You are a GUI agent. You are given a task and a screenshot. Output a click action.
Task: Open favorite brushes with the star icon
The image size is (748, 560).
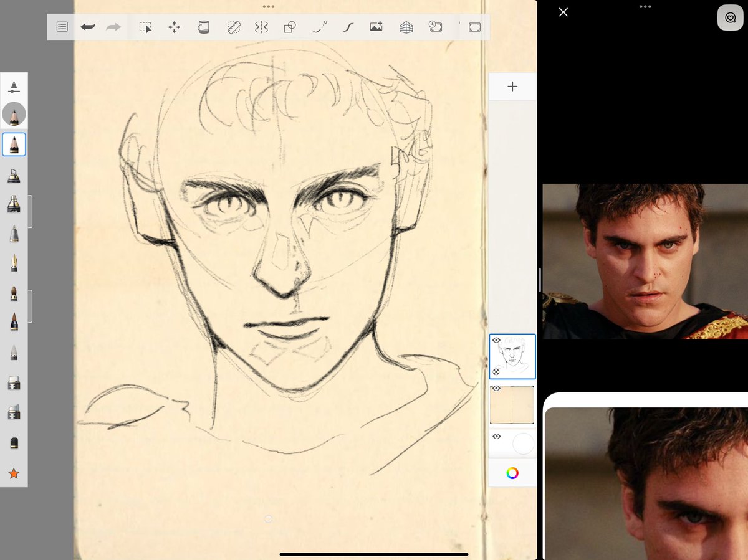pos(14,473)
